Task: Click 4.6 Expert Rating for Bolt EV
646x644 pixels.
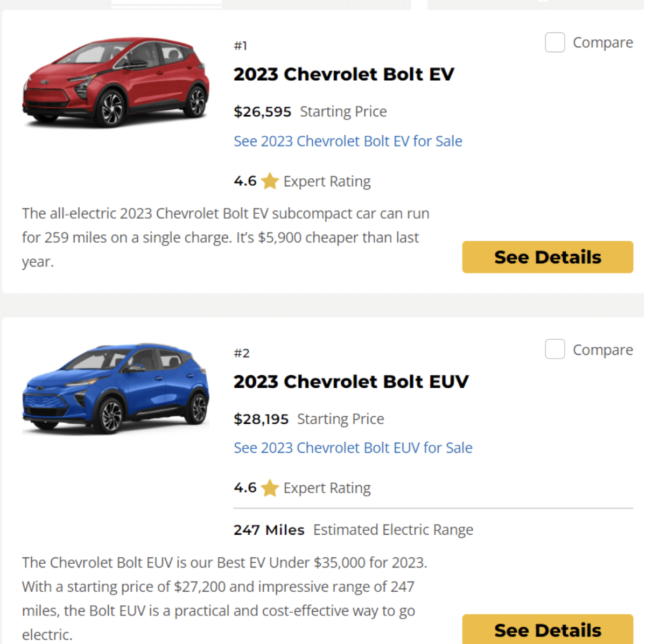Action: pyautogui.click(x=302, y=181)
